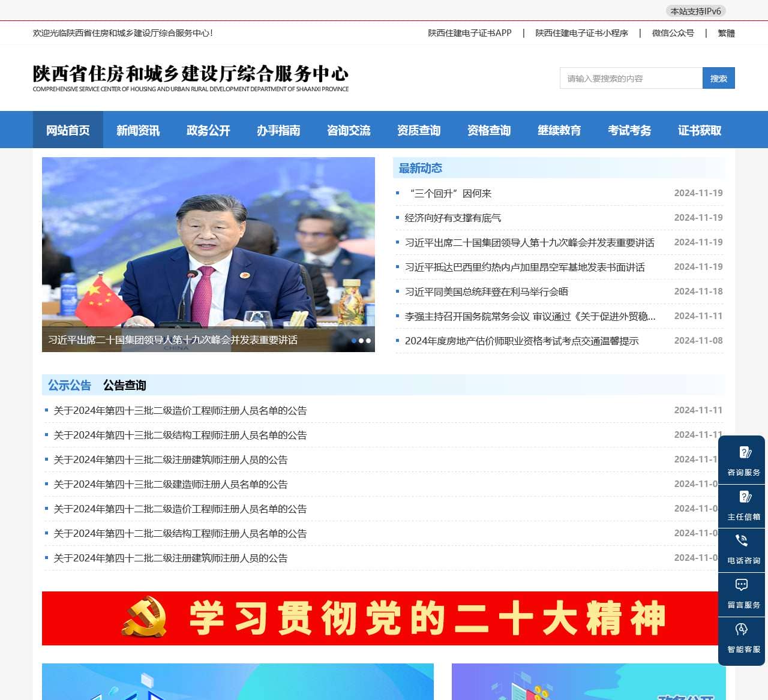Select the 证书获取 nav menu
Viewport: 768px width, 700px height.
point(700,130)
